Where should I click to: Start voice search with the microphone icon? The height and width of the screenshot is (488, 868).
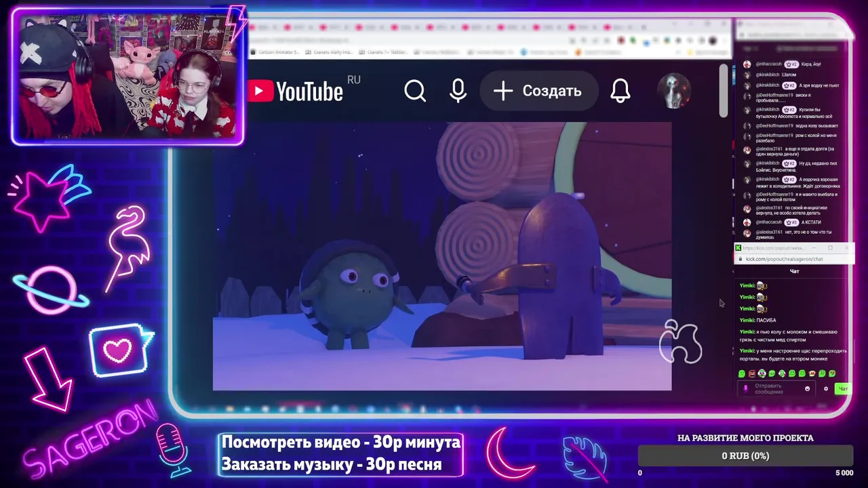(x=458, y=91)
